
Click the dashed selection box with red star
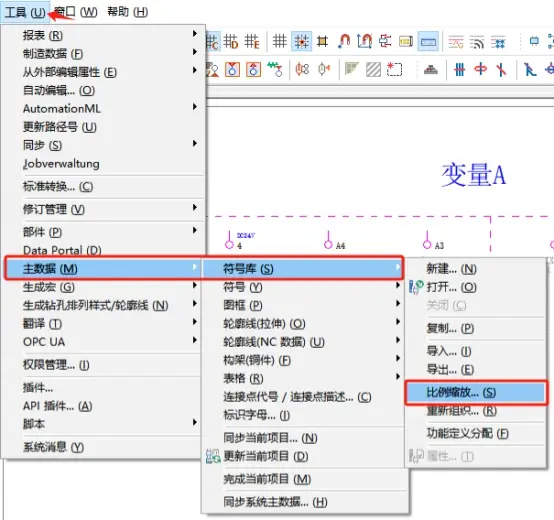[394, 69]
